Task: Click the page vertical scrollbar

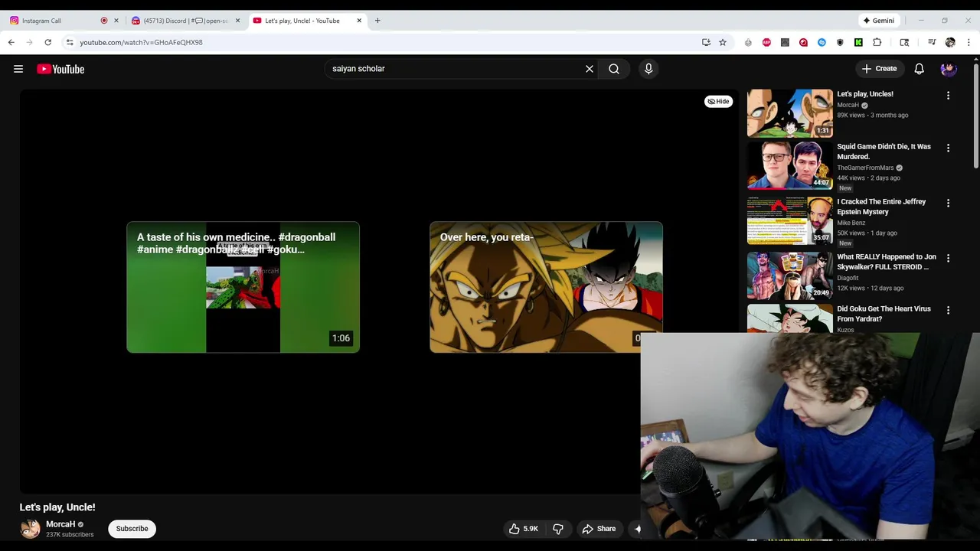Action: pyautogui.click(x=976, y=115)
